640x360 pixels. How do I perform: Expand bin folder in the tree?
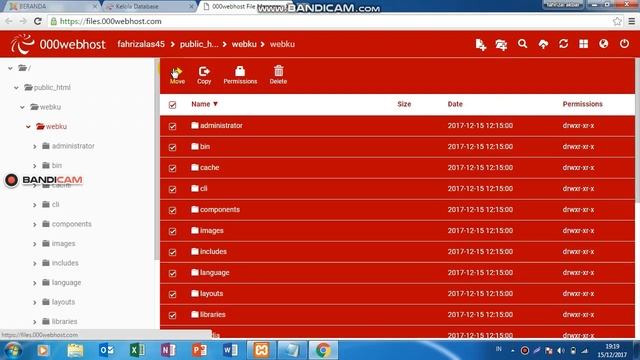pyautogui.click(x=35, y=166)
